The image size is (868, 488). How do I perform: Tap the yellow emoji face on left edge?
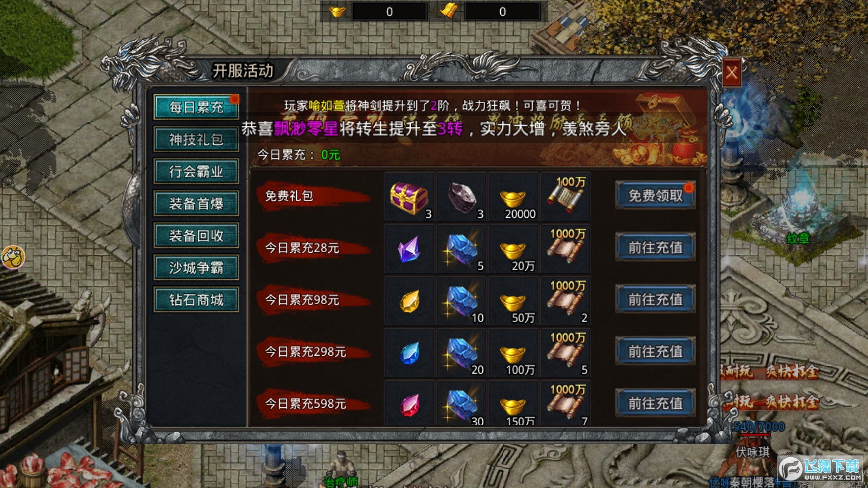coord(12,257)
